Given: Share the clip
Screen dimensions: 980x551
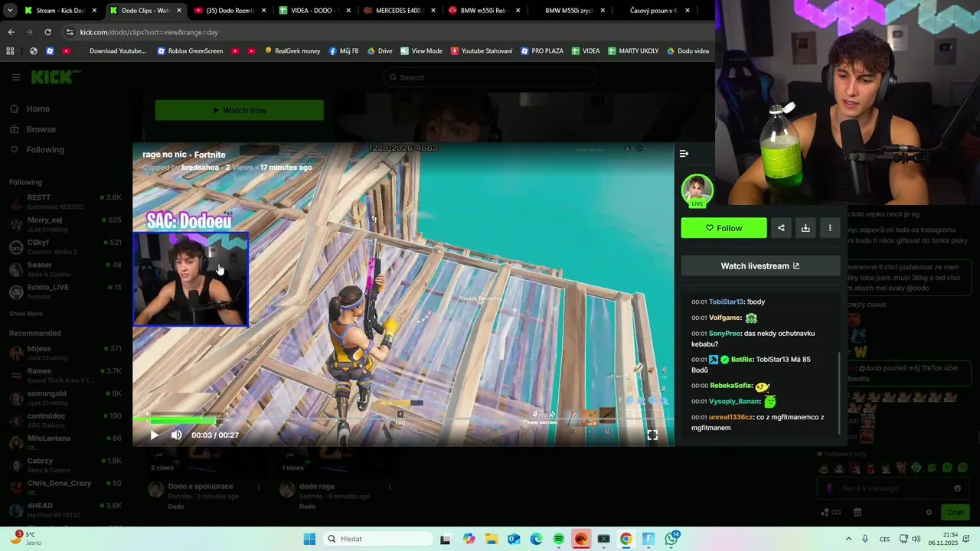Looking at the screenshot, I should coord(781,228).
